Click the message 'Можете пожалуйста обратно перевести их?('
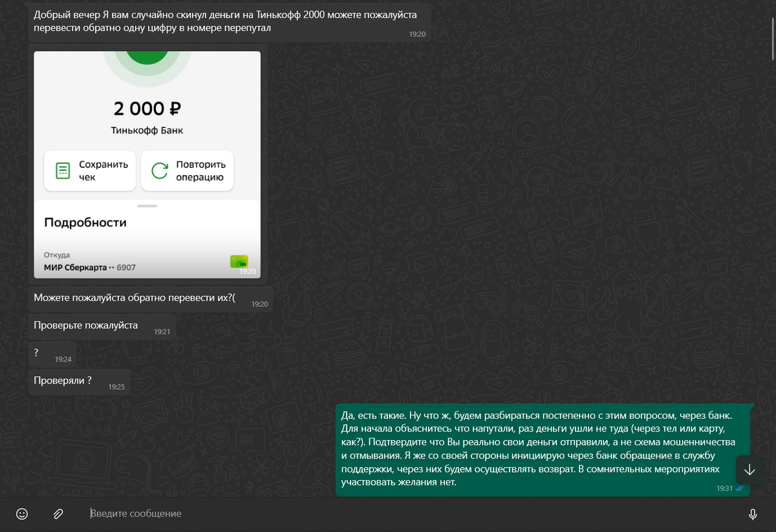Image resolution: width=776 pixels, height=532 pixels. (x=150, y=298)
